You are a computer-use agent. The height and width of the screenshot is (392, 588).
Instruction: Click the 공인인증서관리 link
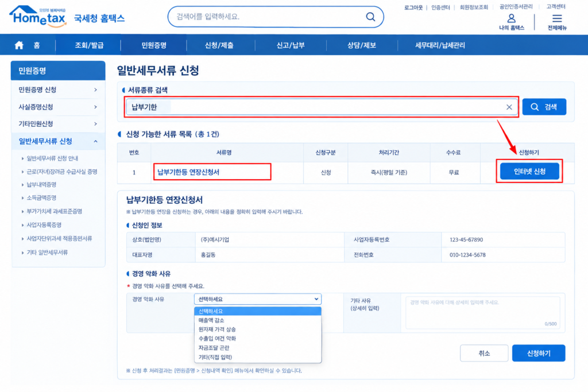click(516, 7)
